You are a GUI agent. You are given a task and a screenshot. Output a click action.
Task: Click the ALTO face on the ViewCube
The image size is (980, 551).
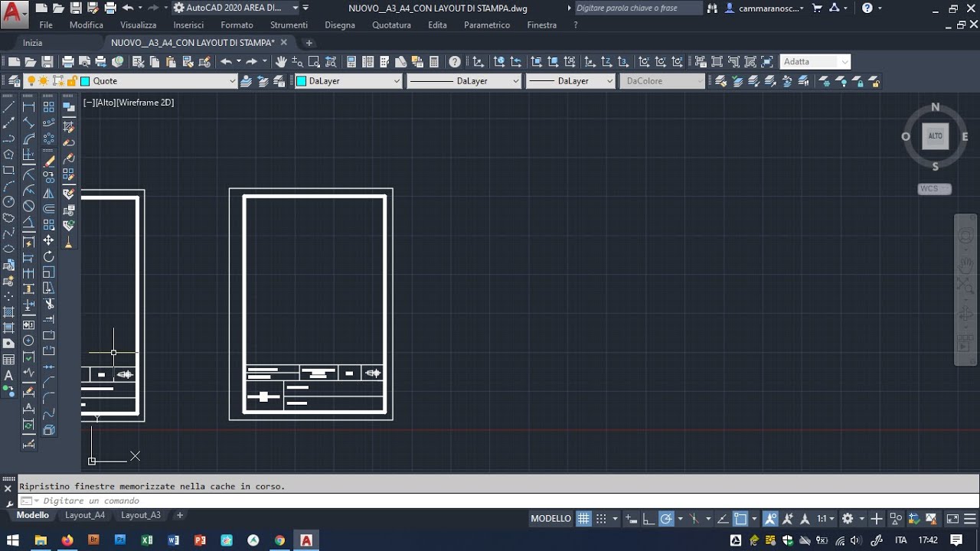(935, 136)
